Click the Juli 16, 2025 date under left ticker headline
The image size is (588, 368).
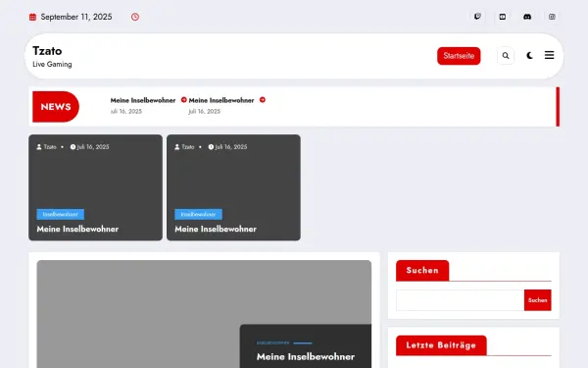(126, 111)
